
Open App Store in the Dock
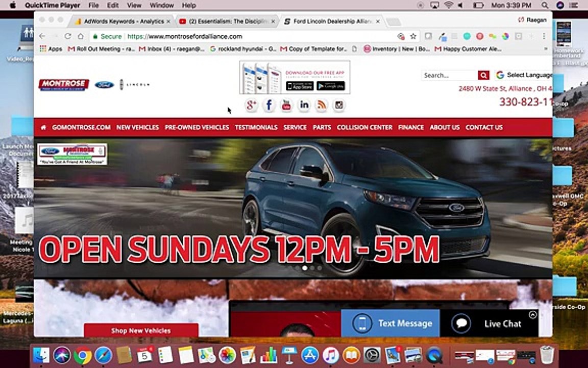coord(310,355)
